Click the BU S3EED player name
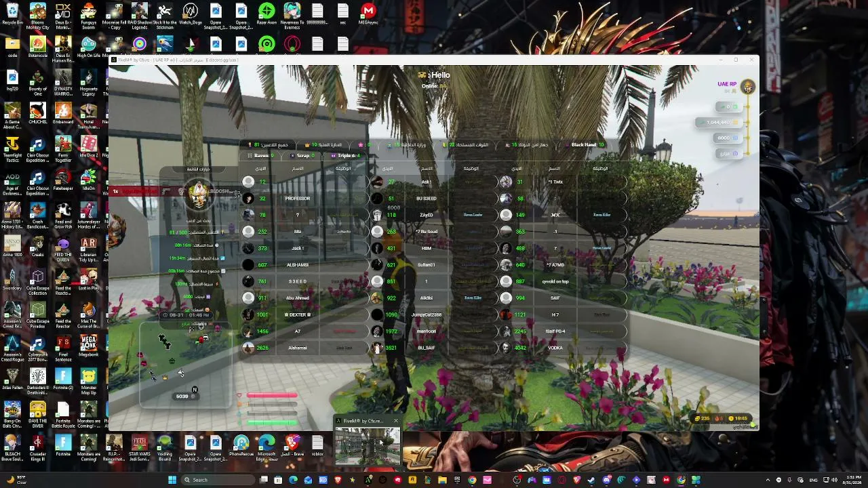 (x=426, y=199)
